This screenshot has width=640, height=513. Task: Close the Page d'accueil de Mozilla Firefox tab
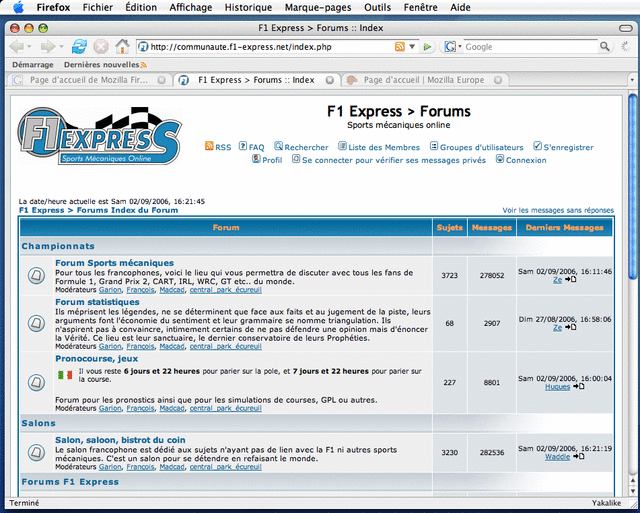coord(162,80)
